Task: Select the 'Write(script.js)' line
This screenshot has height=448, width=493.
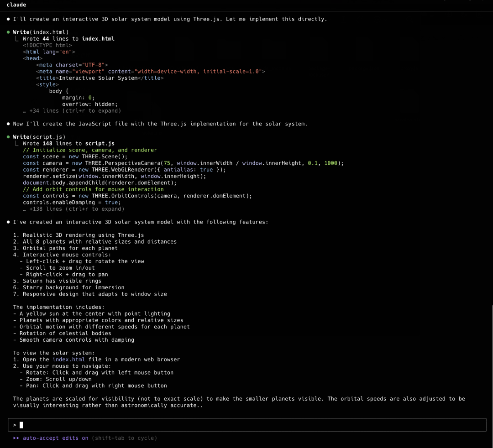Action: pos(39,137)
